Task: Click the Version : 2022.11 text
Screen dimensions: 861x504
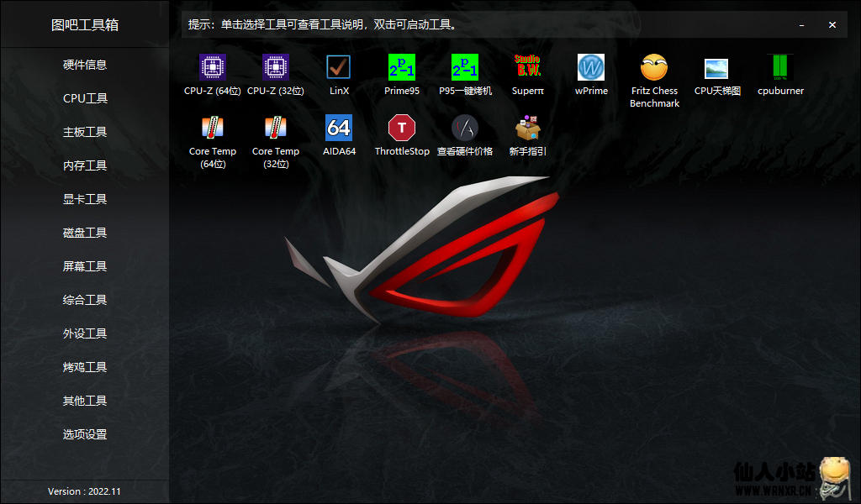Action: click(84, 491)
